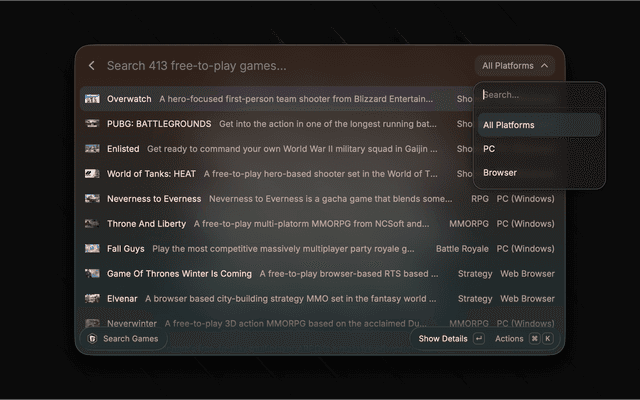Click PC (Windows) platform for Fall Guys
This screenshot has width=640, height=400.
pyautogui.click(x=525, y=248)
